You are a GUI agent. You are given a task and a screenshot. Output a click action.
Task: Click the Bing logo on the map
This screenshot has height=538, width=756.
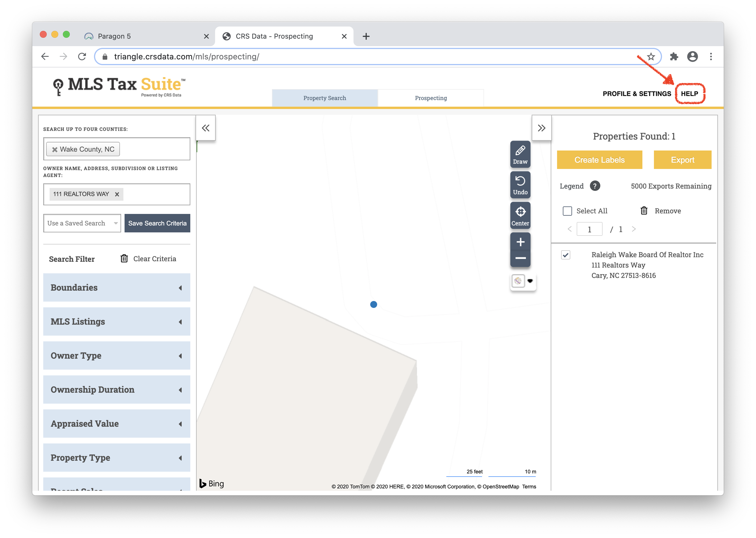click(x=211, y=483)
